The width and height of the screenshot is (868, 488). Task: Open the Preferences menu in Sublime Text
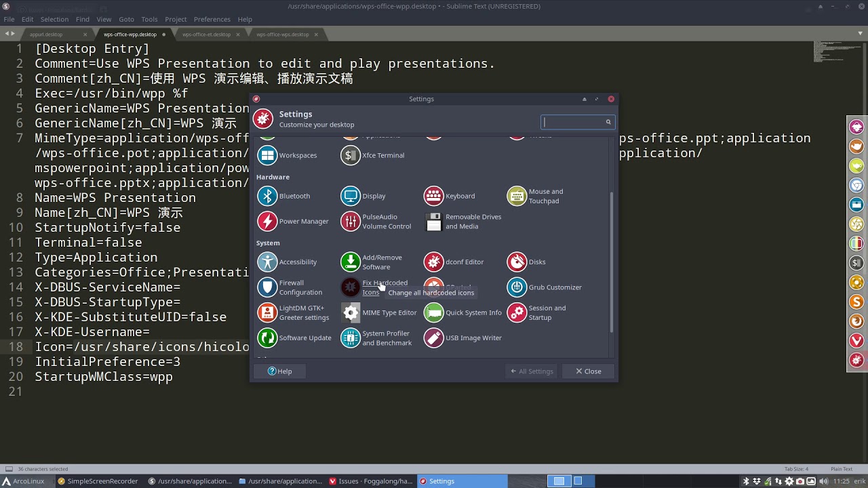click(212, 19)
